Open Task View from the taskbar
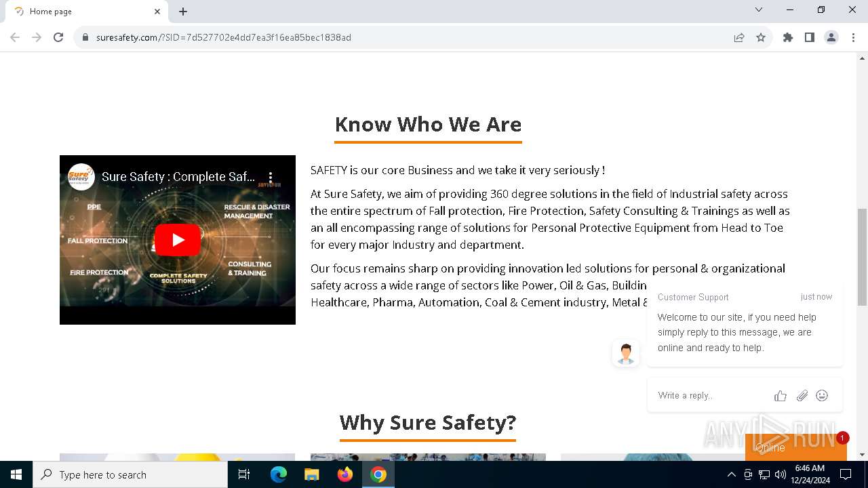868x488 pixels. (x=244, y=474)
